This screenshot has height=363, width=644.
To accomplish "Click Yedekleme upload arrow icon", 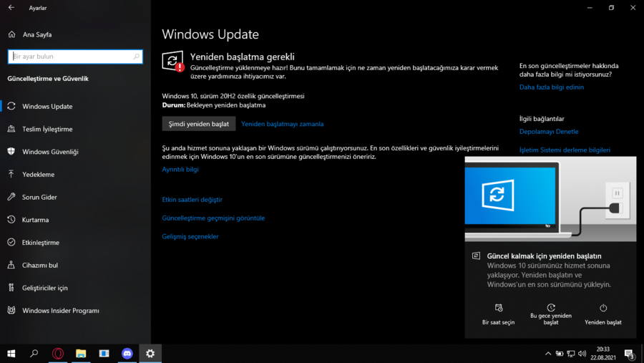I will (11, 174).
